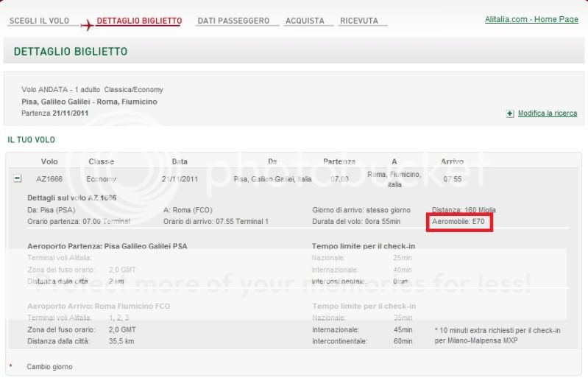Click the Volo column header

(x=49, y=161)
